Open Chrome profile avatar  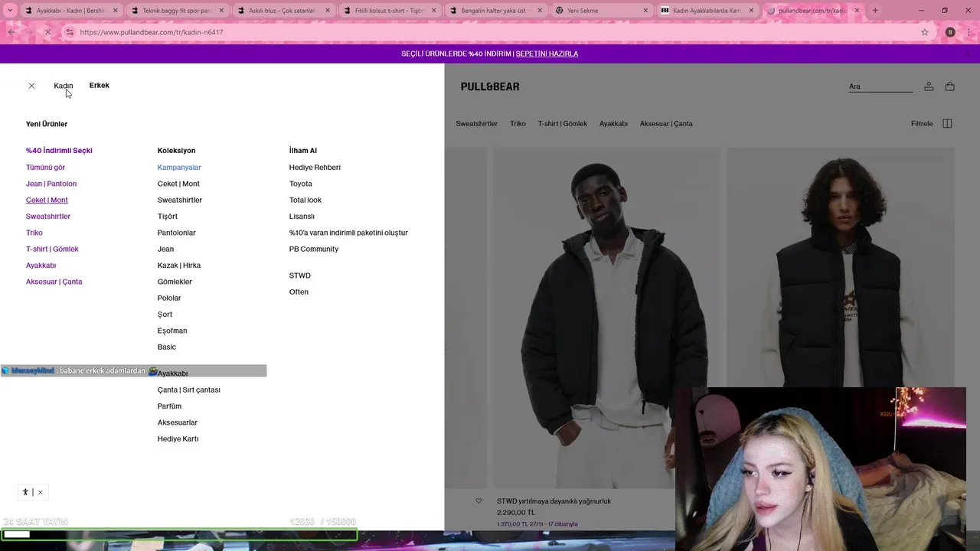[950, 32]
